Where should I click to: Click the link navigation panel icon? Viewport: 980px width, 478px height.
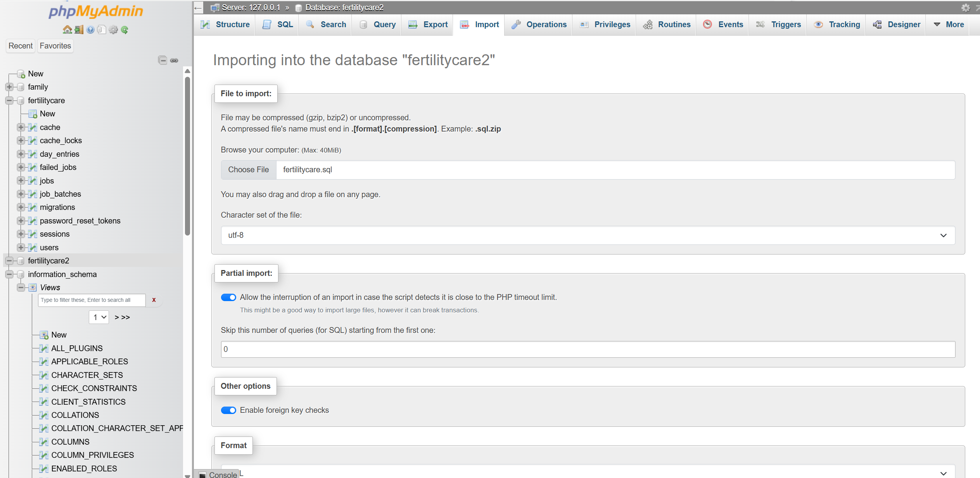point(174,61)
